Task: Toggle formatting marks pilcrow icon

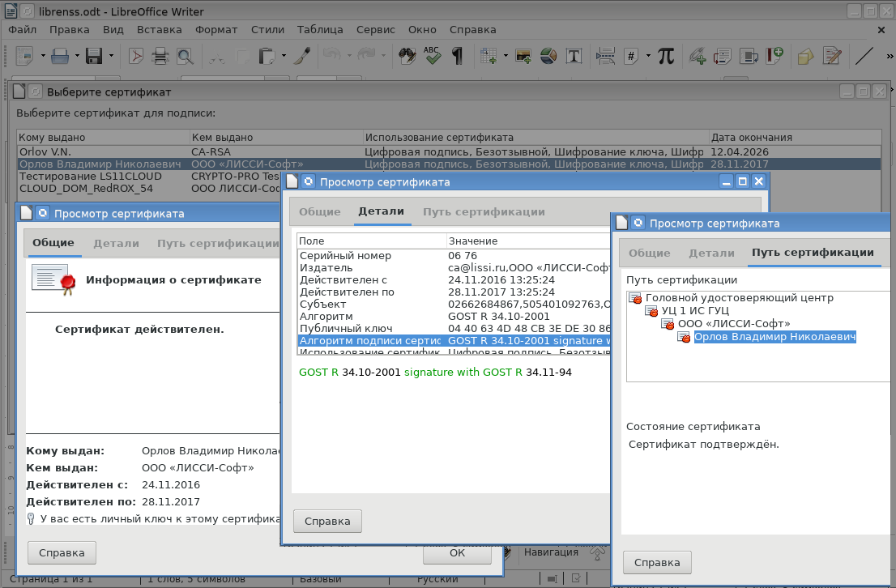Action: (x=457, y=56)
